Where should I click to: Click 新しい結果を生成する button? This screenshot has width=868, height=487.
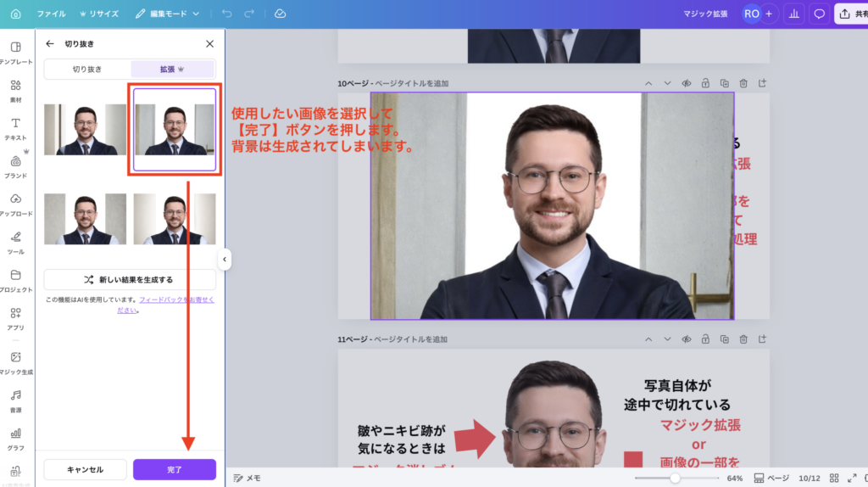(130, 279)
